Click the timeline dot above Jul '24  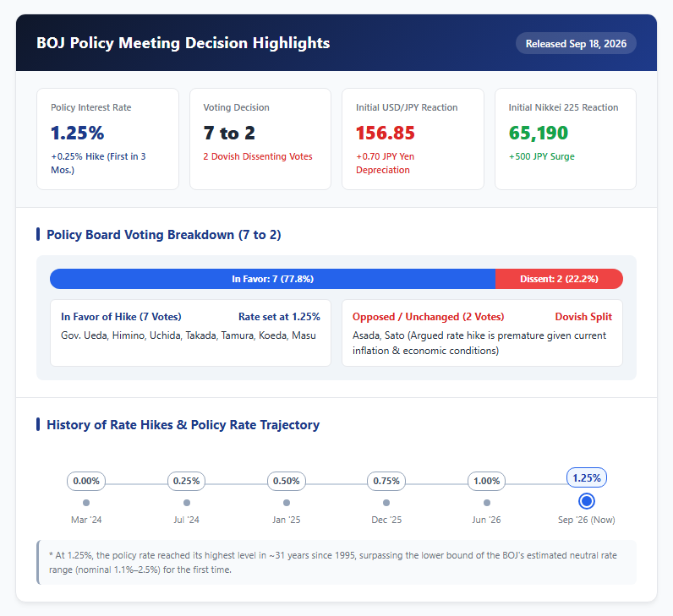click(186, 502)
